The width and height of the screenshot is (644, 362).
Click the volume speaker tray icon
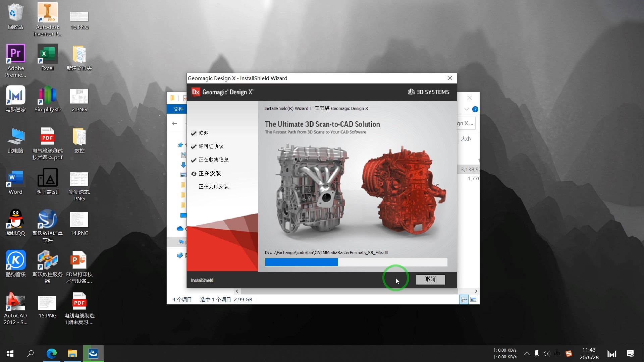coord(546,354)
